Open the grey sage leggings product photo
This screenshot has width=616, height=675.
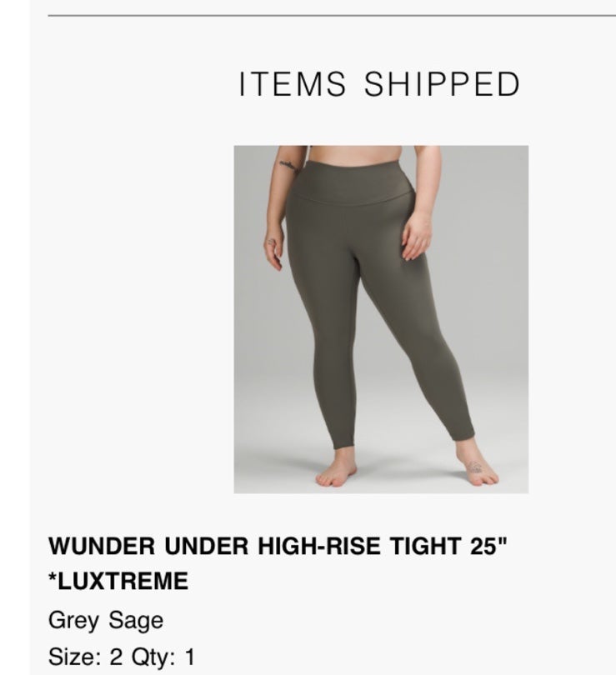[x=381, y=319]
